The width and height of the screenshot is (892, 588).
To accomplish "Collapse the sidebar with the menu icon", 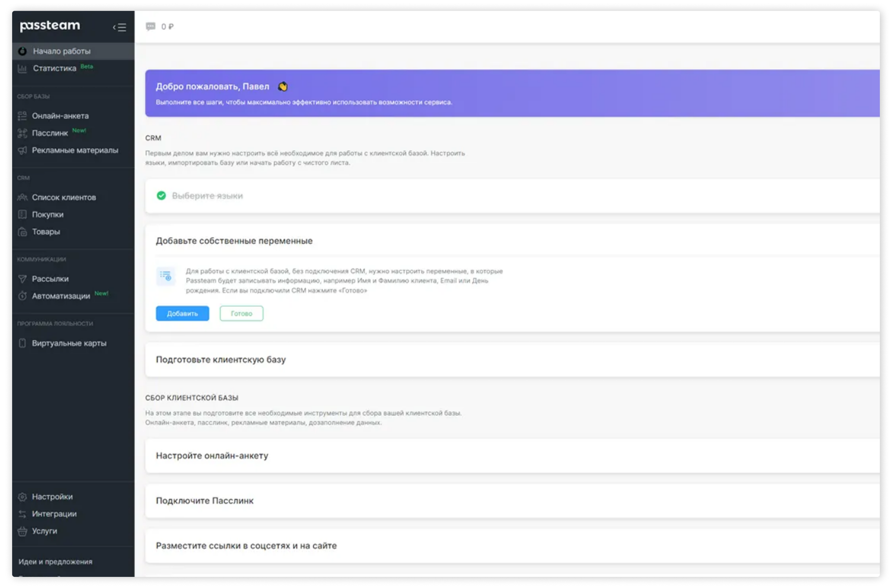I will [x=120, y=27].
